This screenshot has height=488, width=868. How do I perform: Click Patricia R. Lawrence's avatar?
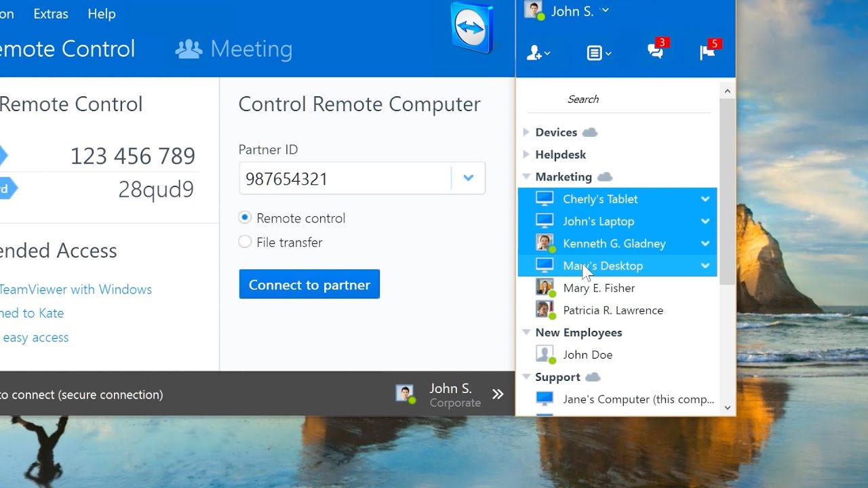point(545,310)
